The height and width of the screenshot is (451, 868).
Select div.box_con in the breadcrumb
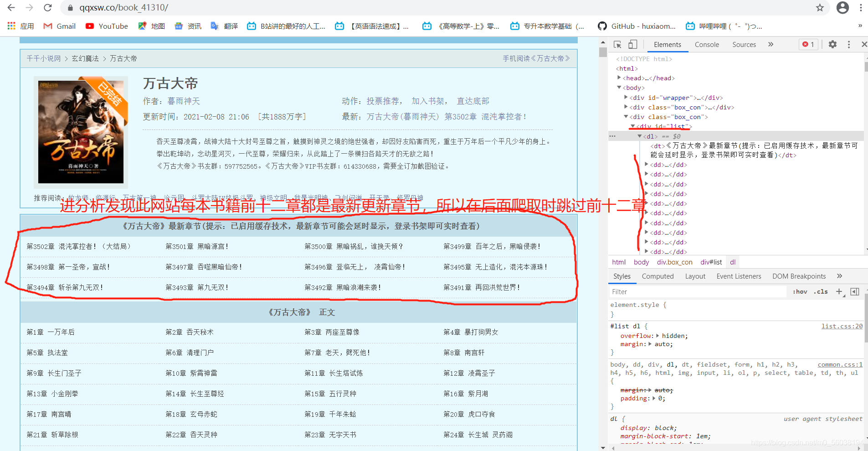point(674,262)
